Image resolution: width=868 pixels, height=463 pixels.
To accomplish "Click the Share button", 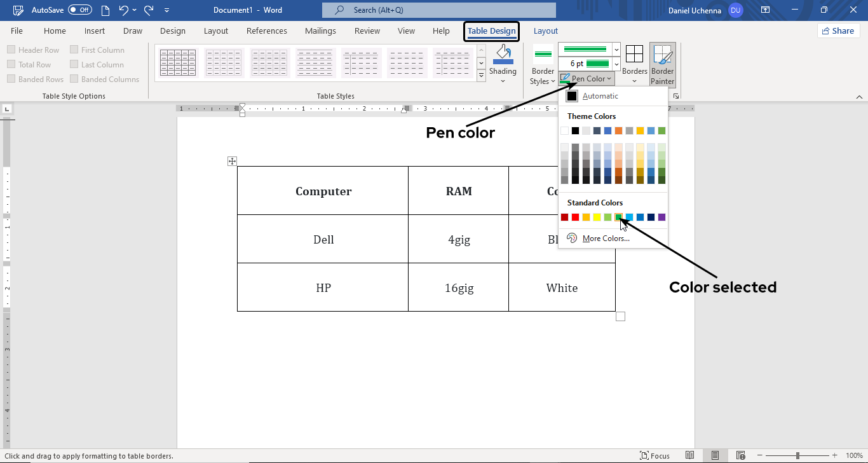I will coord(838,31).
